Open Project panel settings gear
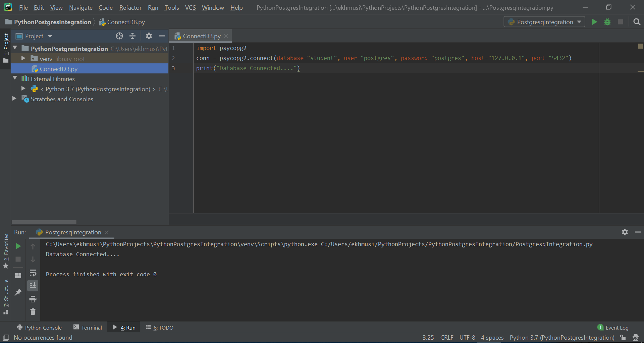Viewport: 644px width, 343px height. pyautogui.click(x=149, y=36)
